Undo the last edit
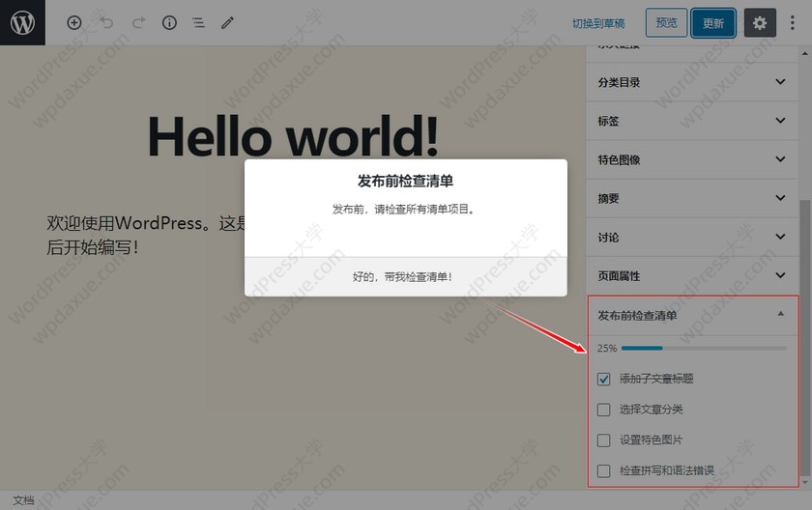The width and height of the screenshot is (812, 510). (106, 23)
